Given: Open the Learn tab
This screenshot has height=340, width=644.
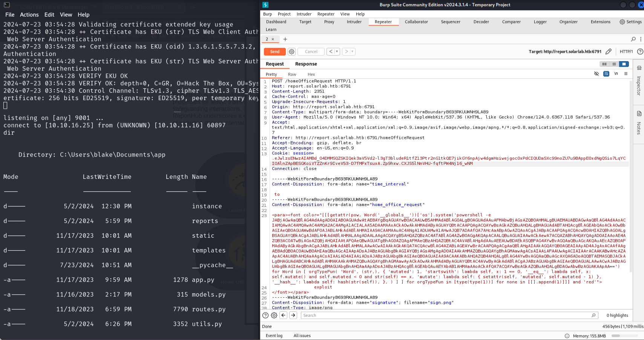Looking at the screenshot, I should coord(271,29).
